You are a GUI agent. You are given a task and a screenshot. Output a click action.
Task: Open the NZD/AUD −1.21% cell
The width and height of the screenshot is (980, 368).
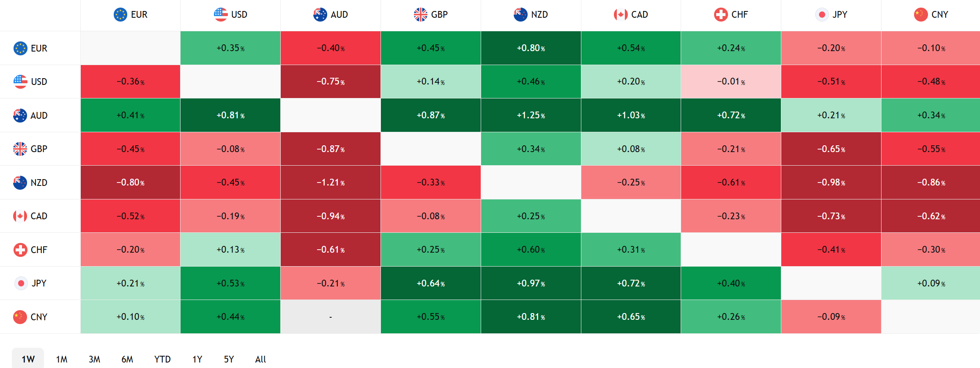330,183
